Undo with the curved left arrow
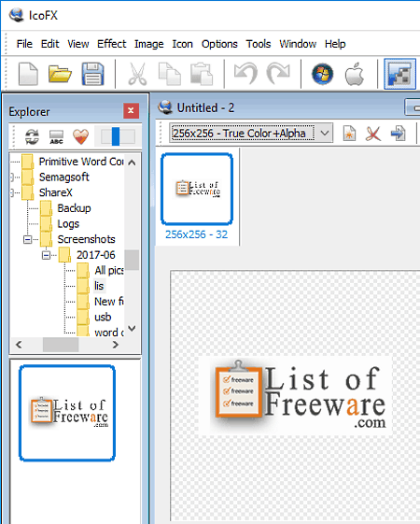Viewport: 420px width, 524px height. (x=245, y=73)
